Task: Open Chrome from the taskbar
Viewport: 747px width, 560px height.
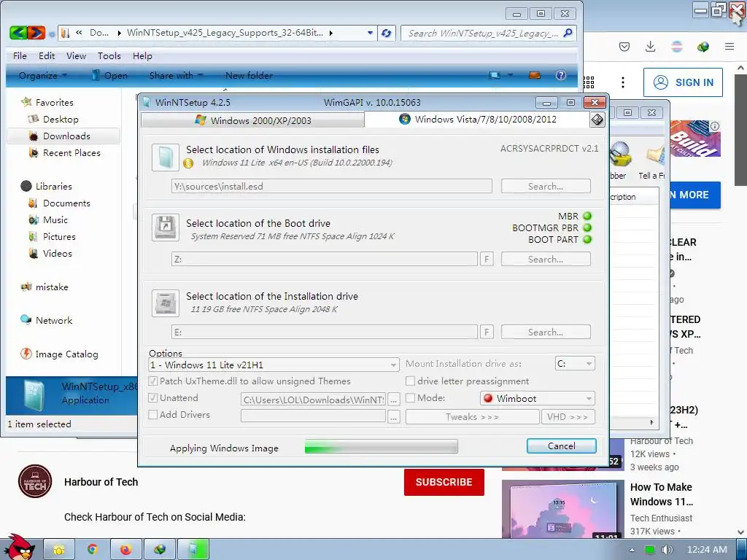Action: pyautogui.click(x=93, y=550)
